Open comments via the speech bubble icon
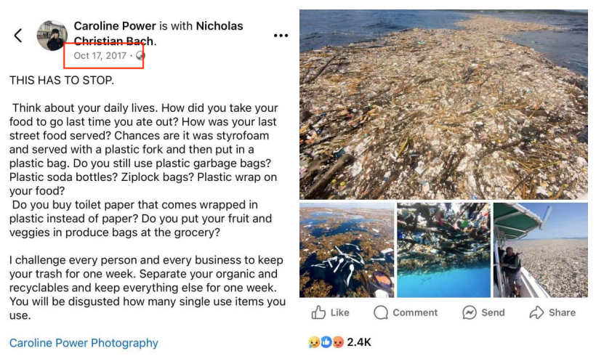This screenshot has height=364, width=596. 406,312
